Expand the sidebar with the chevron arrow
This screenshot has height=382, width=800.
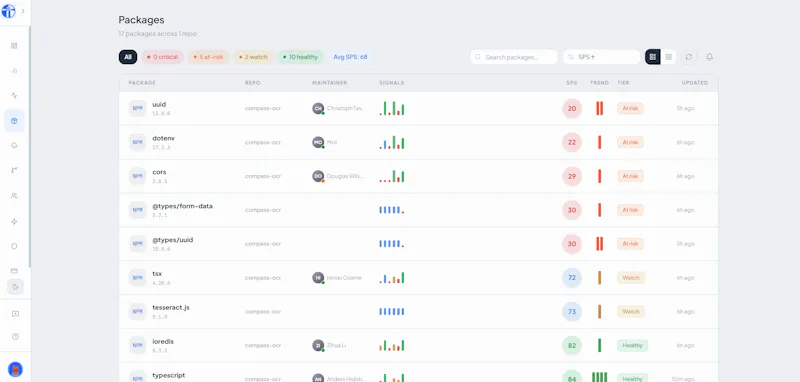click(23, 11)
